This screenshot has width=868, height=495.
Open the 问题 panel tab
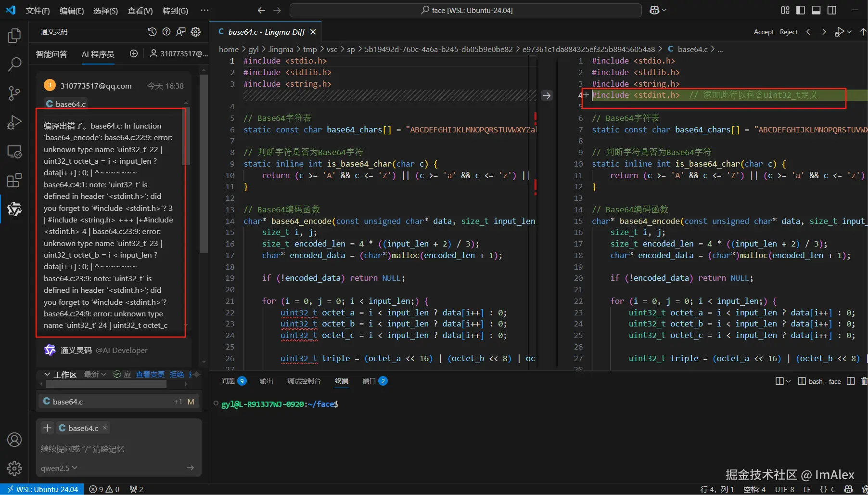[x=228, y=381]
